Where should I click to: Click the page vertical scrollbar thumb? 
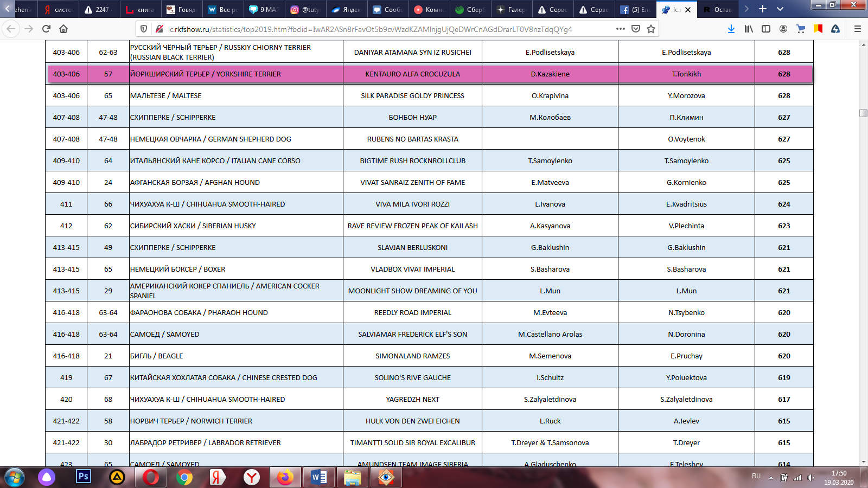point(863,113)
